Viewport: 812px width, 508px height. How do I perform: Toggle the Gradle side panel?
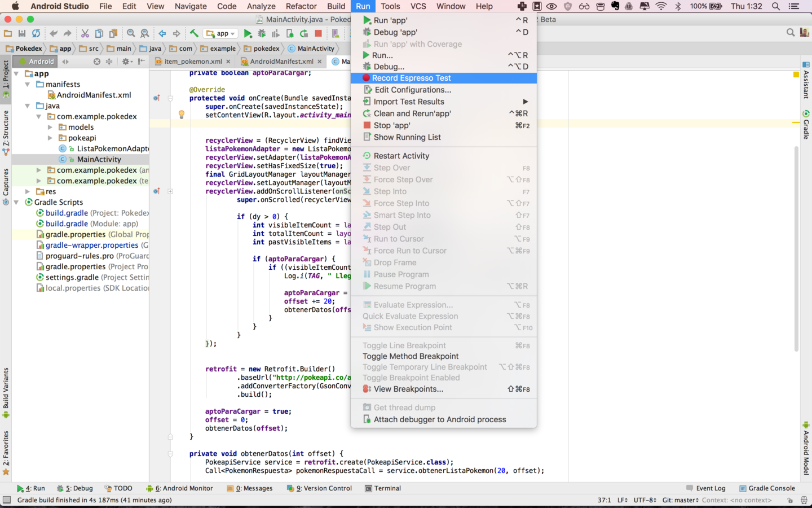click(x=806, y=124)
